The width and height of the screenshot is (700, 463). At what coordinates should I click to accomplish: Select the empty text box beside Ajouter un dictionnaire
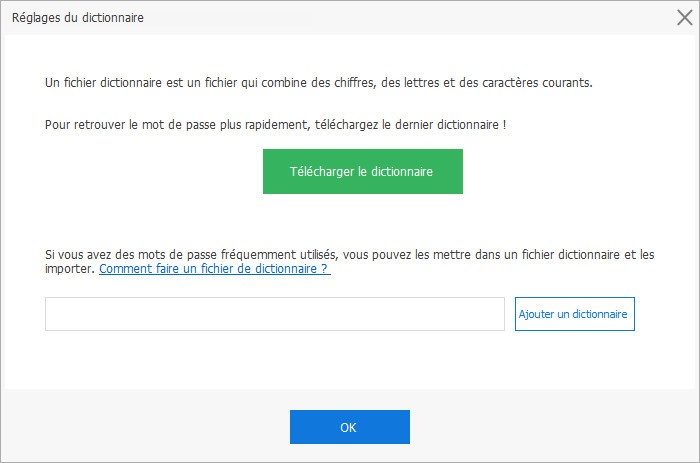pos(275,314)
